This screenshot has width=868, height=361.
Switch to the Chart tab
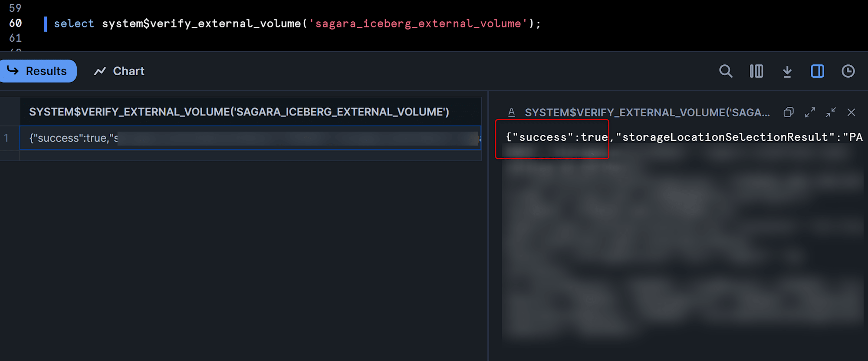(x=119, y=71)
